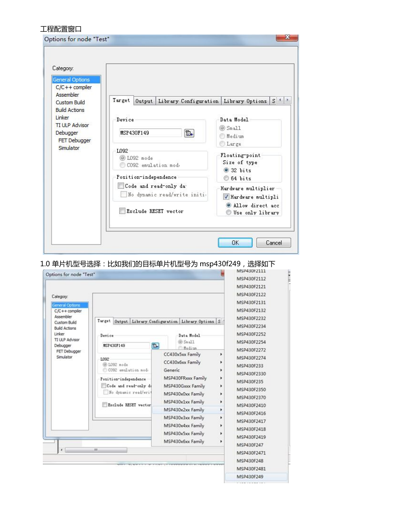
Task: Switch to Output tab in upper dialog
Action: click(x=144, y=101)
